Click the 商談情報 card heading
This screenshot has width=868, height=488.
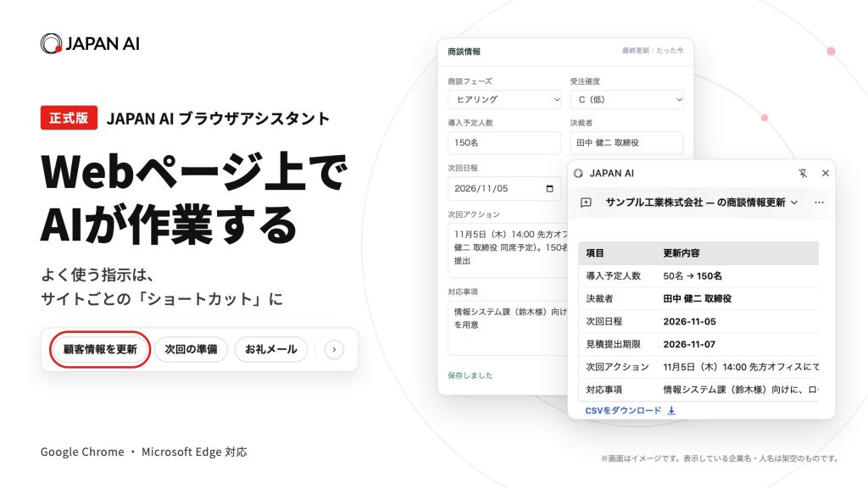[464, 52]
